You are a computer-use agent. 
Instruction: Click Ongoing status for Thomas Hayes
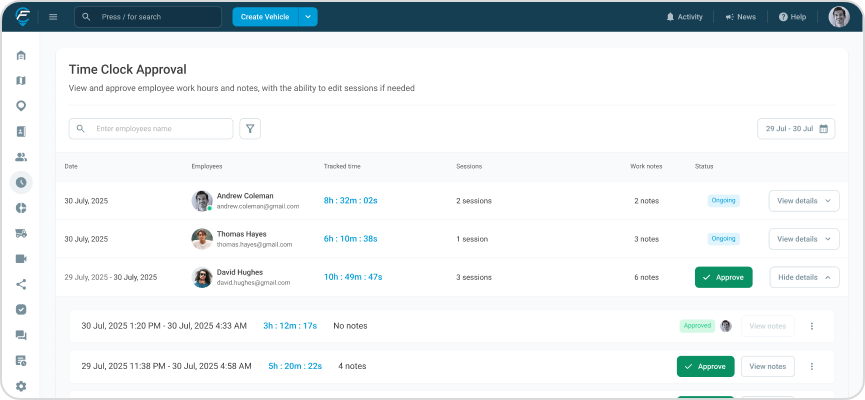tap(723, 238)
